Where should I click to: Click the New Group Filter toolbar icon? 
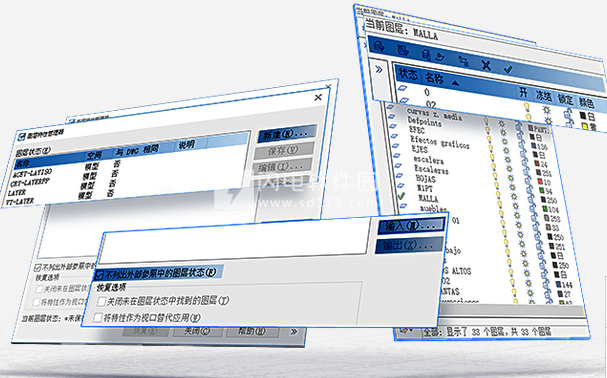click(403, 50)
